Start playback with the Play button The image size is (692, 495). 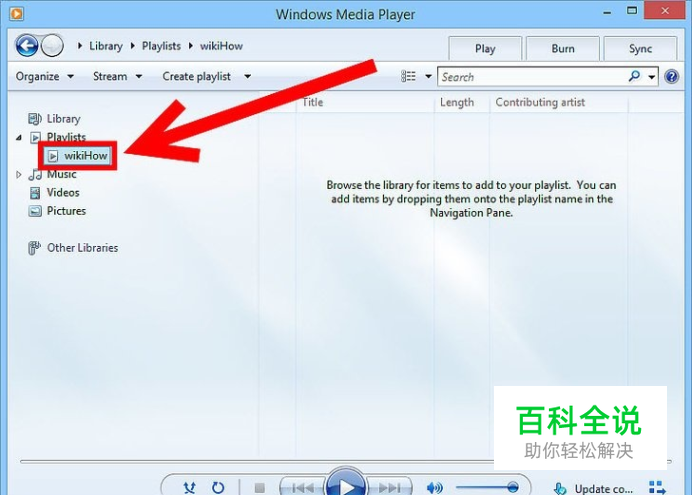pyautogui.click(x=346, y=484)
